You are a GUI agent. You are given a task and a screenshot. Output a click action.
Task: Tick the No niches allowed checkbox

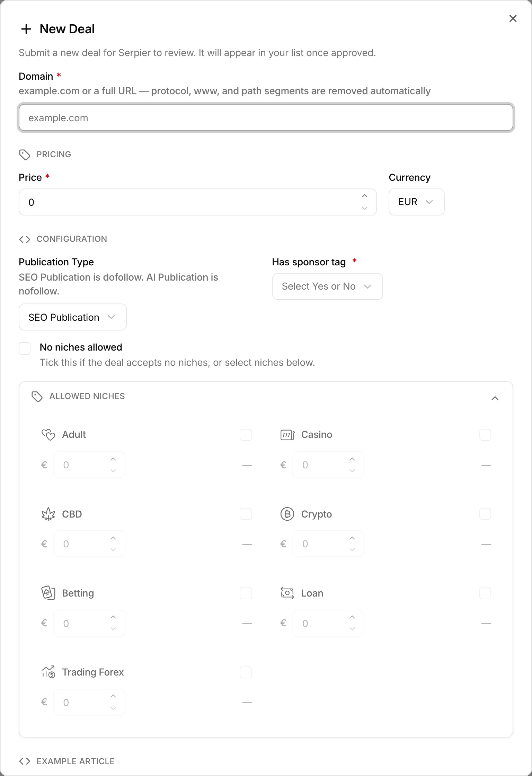25,349
